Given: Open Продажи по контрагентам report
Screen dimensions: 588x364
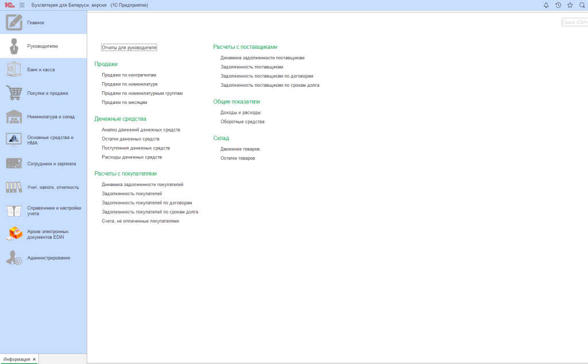Looking at the screenshot, I should [129, 75].
